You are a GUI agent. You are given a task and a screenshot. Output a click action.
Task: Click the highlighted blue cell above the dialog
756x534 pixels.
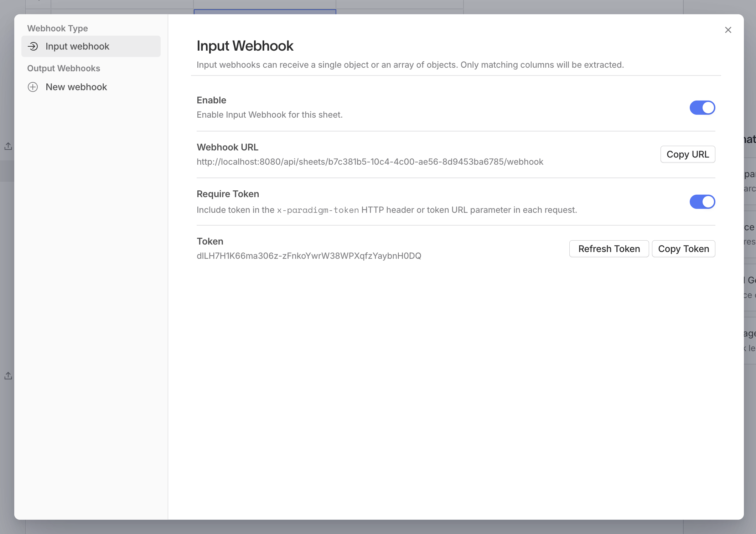point(265,12)
